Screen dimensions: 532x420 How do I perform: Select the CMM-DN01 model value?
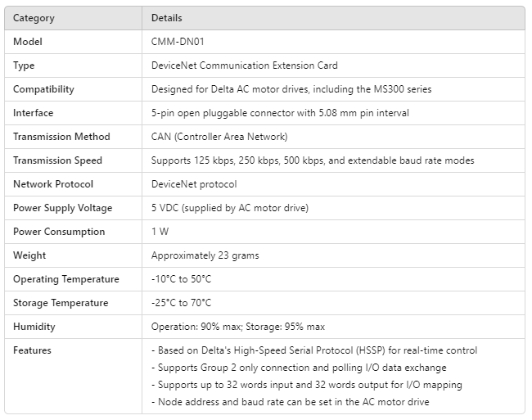(x=177, y=42)
